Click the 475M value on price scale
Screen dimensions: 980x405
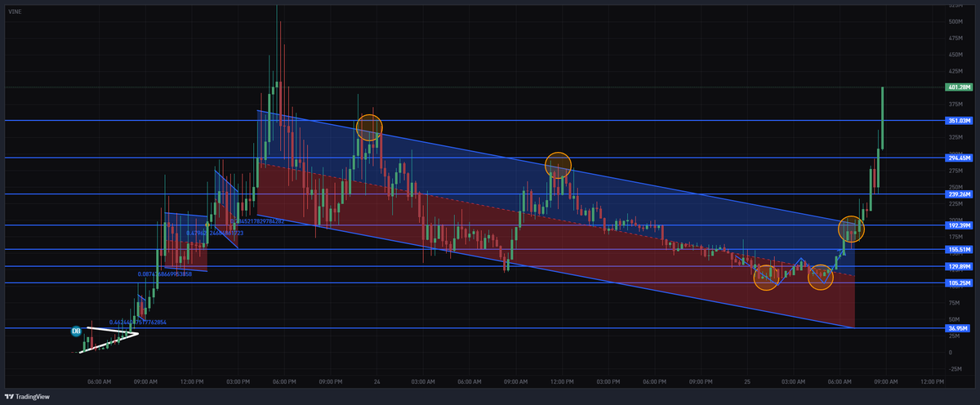955,38
